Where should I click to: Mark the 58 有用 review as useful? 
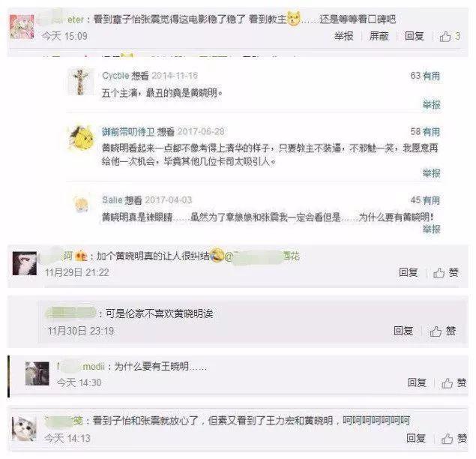pyautogui.click(x=425, y=132)
